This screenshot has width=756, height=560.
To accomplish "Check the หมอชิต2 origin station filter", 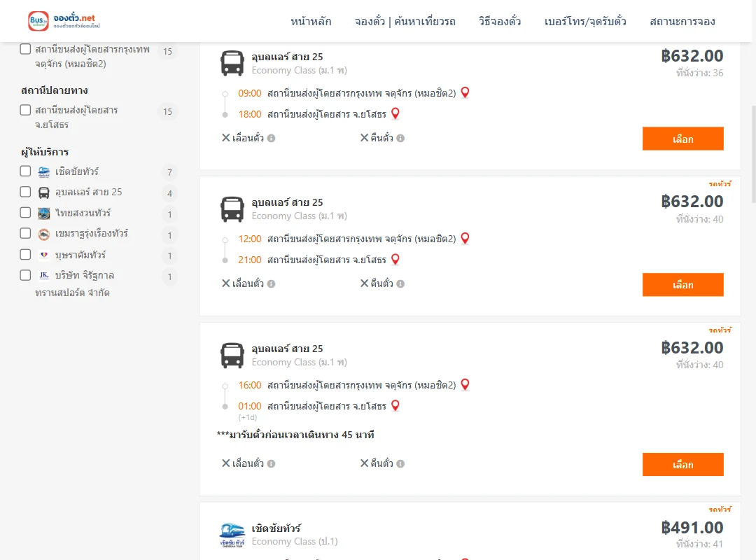I will coord(26,49).
